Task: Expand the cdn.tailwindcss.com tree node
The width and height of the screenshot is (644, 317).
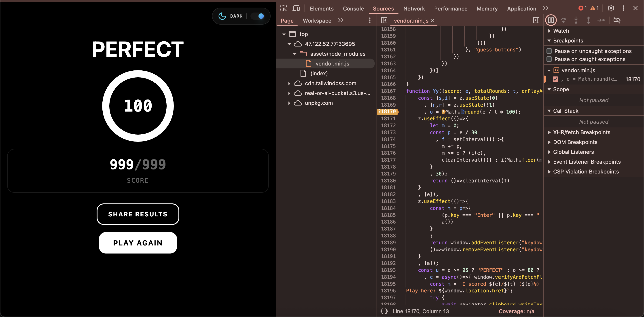Action: pos(289,83)
